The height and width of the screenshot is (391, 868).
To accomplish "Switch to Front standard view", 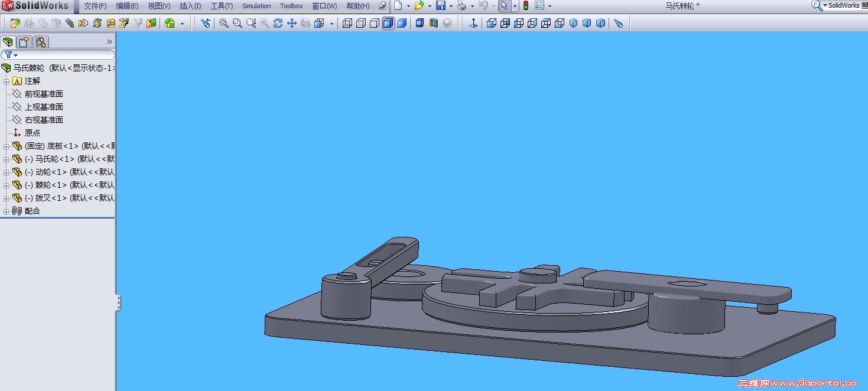I will [x=491, y=23].
